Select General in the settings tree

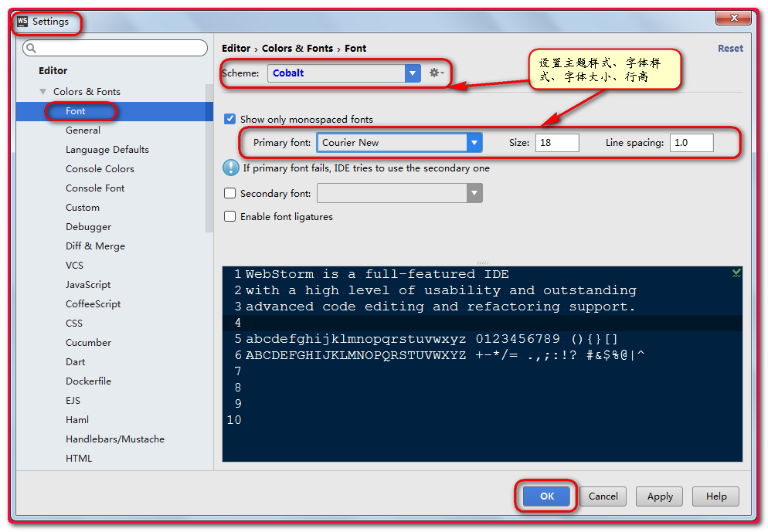[x=83, y=130]
